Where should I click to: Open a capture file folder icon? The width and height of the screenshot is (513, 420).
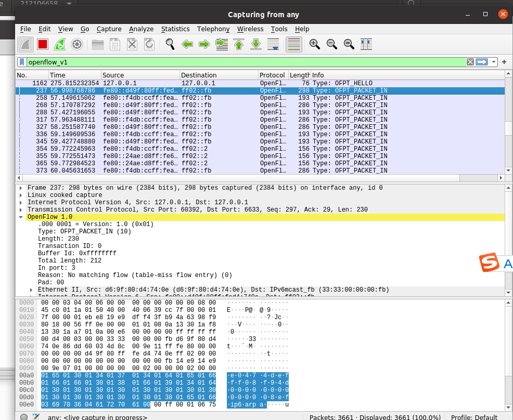[x=97, y=44]
